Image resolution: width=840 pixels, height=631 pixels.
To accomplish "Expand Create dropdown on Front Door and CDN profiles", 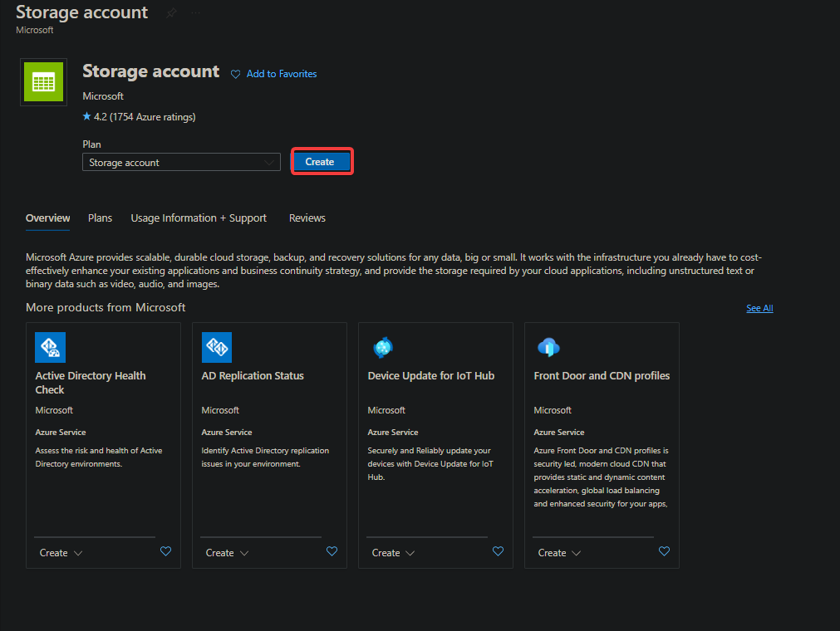I will coord(559,553).
